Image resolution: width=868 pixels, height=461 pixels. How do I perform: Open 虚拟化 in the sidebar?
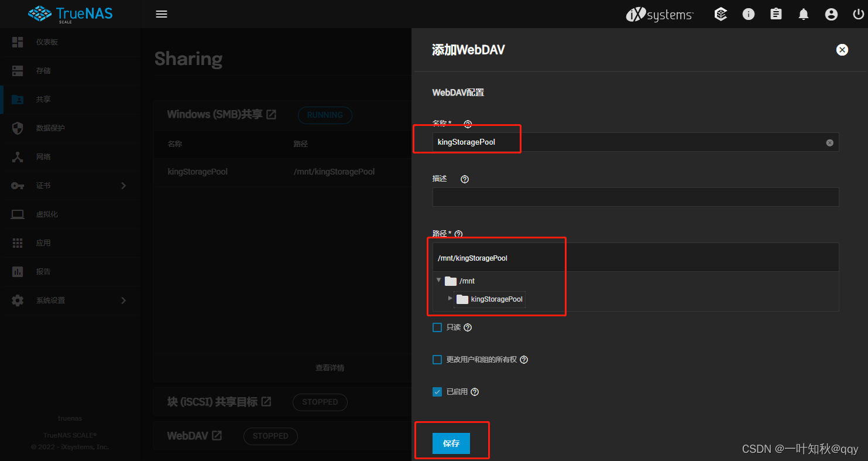[70, 214]
